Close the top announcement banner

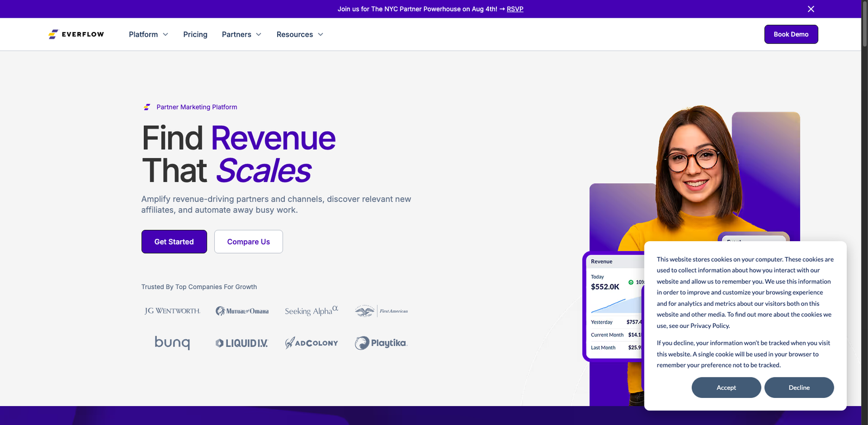810,9
